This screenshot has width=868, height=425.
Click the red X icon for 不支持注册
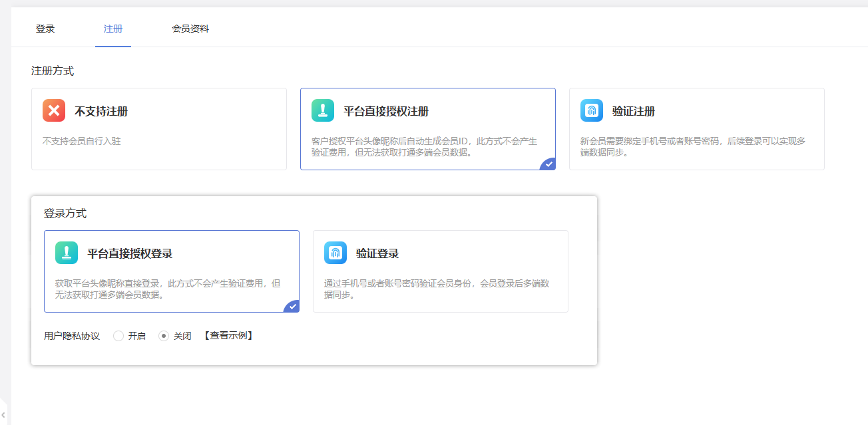click(54, 110)
